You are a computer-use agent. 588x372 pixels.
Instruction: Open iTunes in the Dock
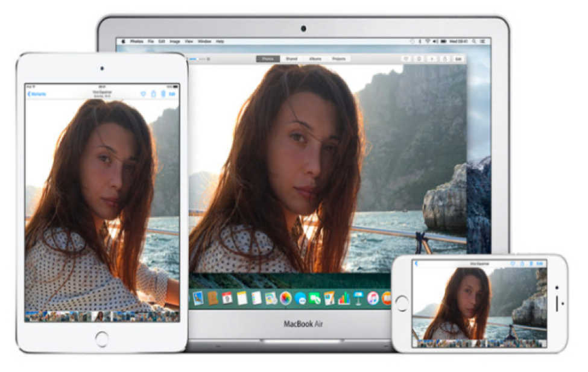373,298
